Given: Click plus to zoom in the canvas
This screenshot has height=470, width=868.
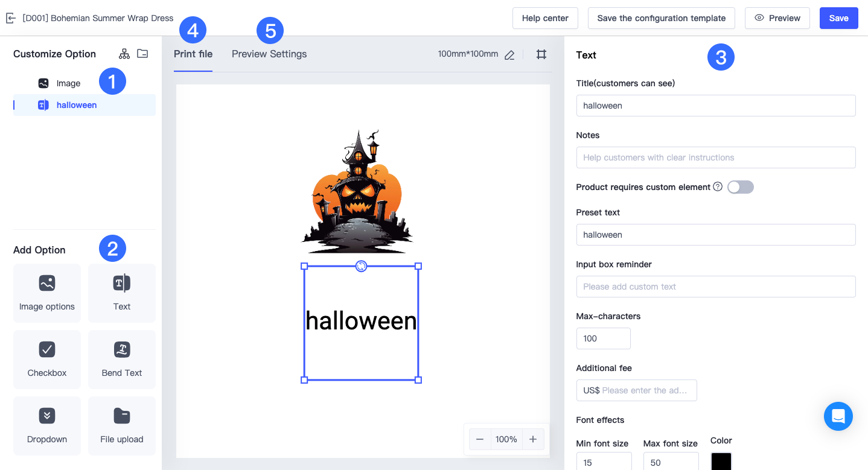Looking at the screenshot, I should click(533, 439).
